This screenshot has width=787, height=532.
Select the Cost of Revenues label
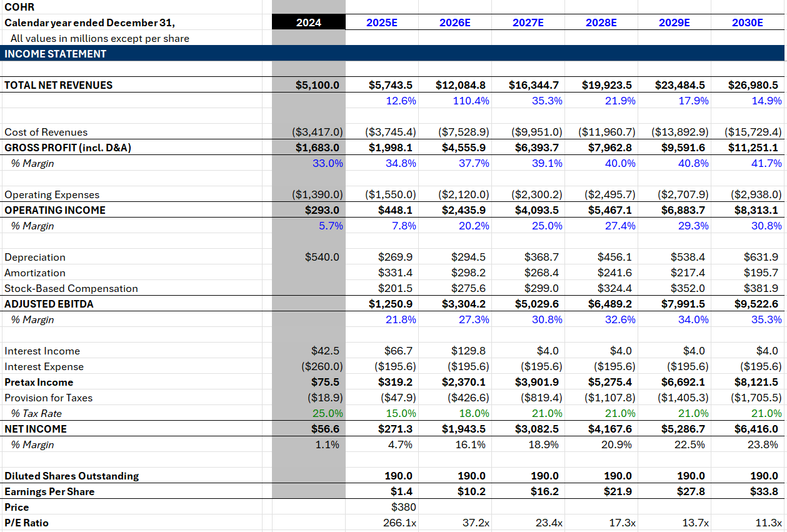coord(46,132)
